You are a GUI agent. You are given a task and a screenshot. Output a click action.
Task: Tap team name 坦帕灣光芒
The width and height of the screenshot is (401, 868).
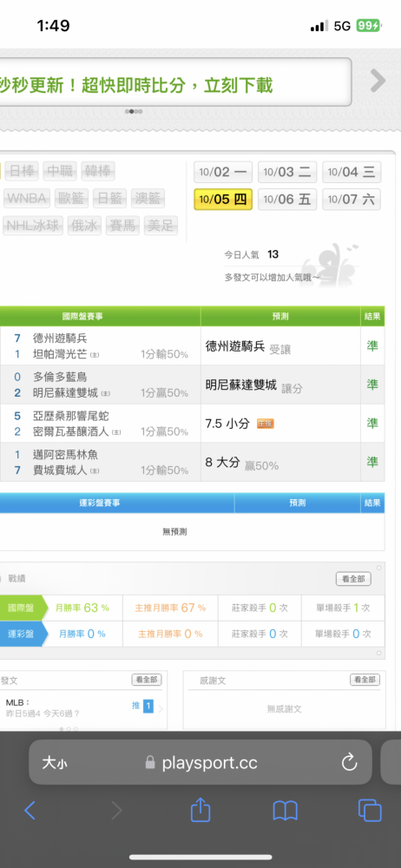60,354
